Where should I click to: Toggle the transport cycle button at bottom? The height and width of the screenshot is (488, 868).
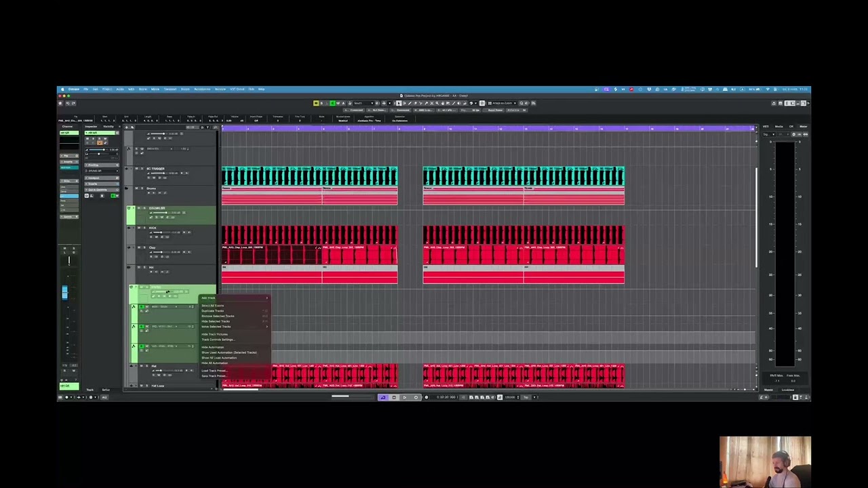pos(383,397)
